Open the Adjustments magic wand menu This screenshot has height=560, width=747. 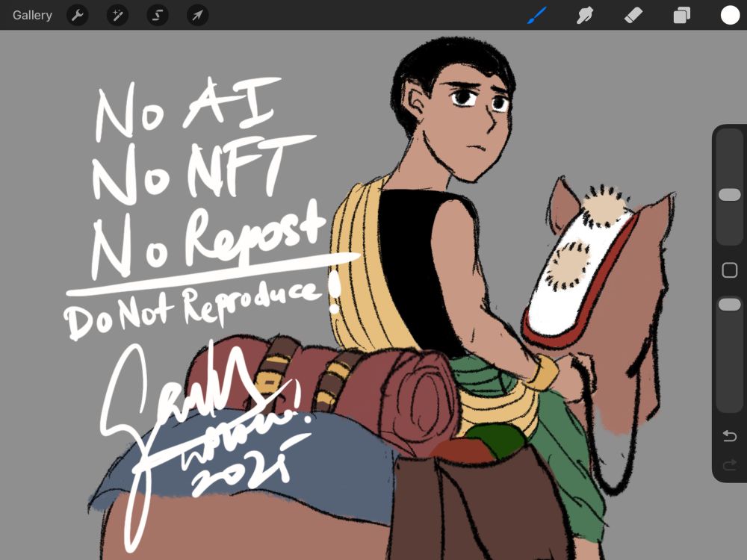pos(117,15)
